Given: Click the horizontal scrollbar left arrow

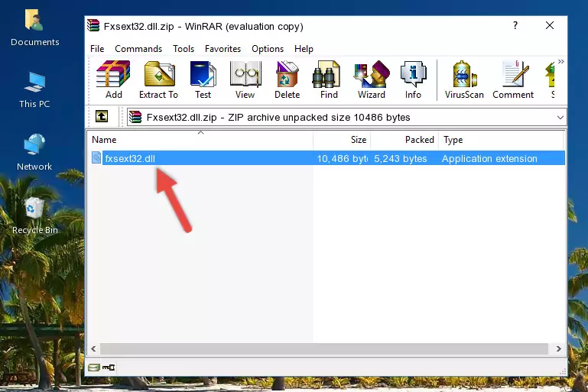Looking at the screenshot, I should click(93, 349).
